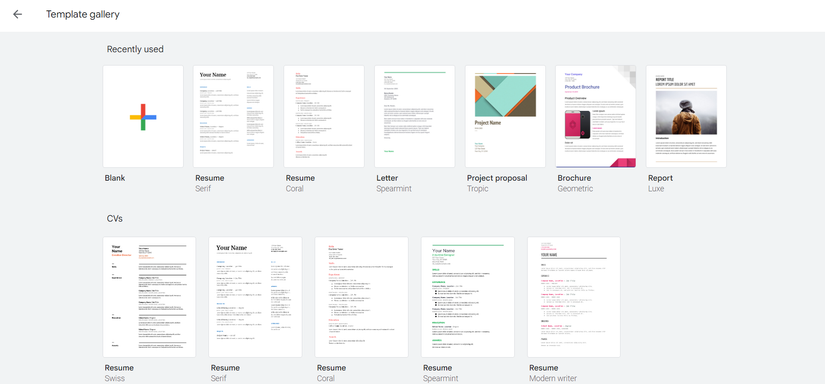
Task: Open the recently used Resume Serif template
Action: (x=233, y=116)
